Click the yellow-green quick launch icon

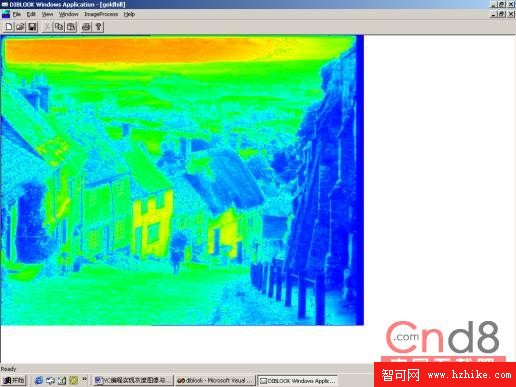click(74, 380)
